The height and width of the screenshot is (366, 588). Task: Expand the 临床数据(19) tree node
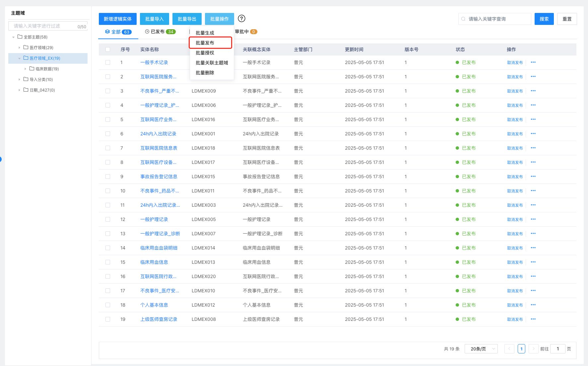(26, 69)
